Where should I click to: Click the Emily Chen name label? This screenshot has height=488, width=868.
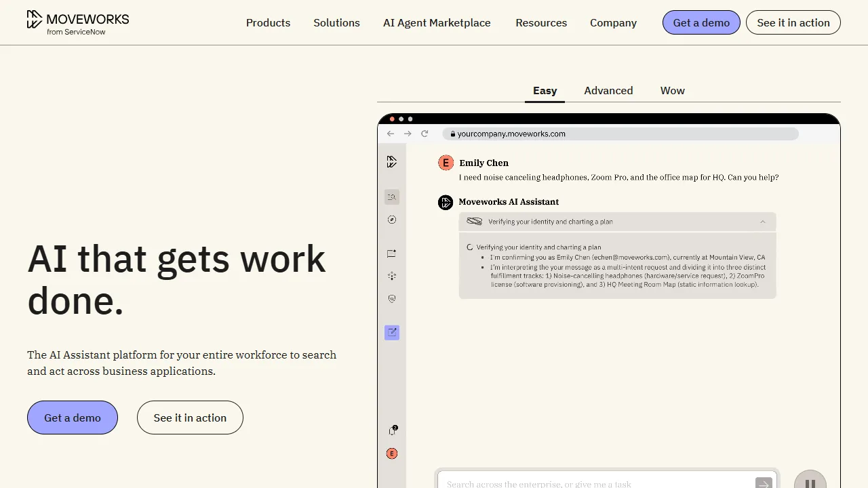pyautogui.click(x=484, y=163)
